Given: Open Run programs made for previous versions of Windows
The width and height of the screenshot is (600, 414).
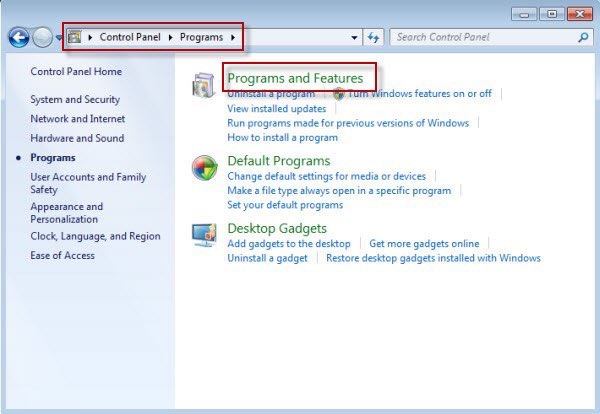Looking at the screenshot, I should pyautogui.click(x=348, y=123).
